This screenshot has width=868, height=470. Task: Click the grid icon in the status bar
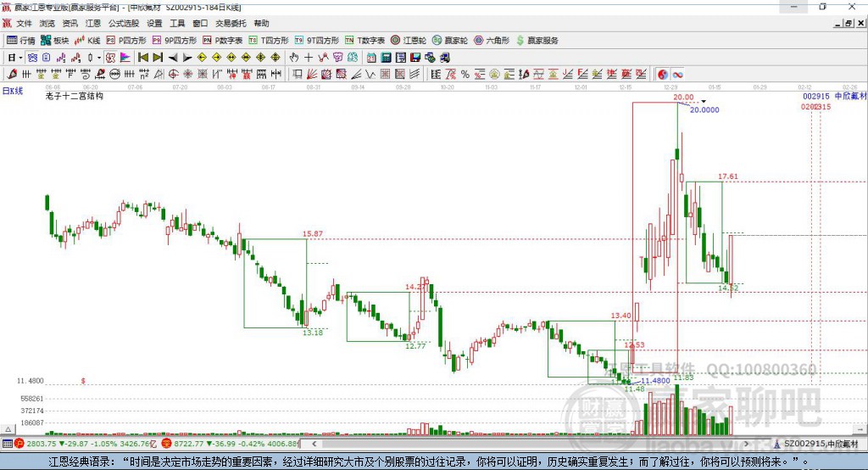pos(7,444)
